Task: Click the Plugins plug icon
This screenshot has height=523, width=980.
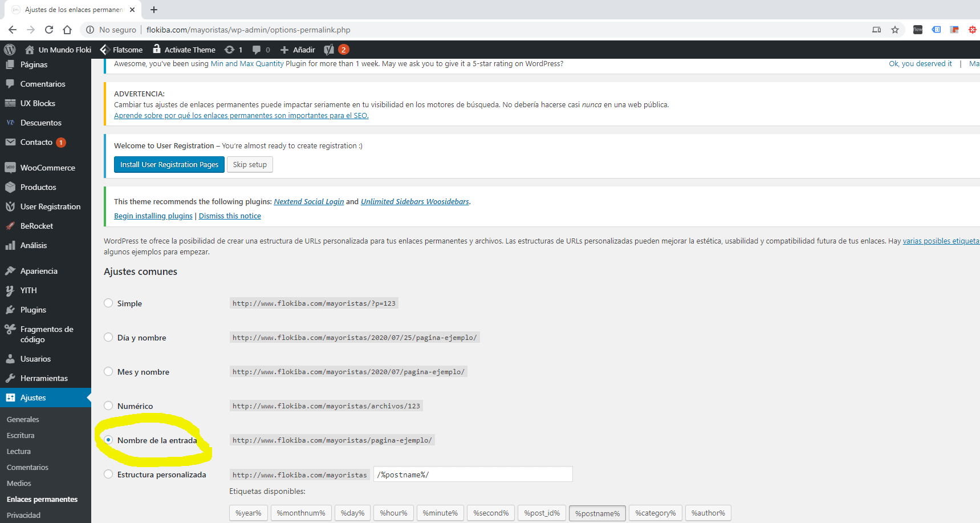Action: pos(10,310)
